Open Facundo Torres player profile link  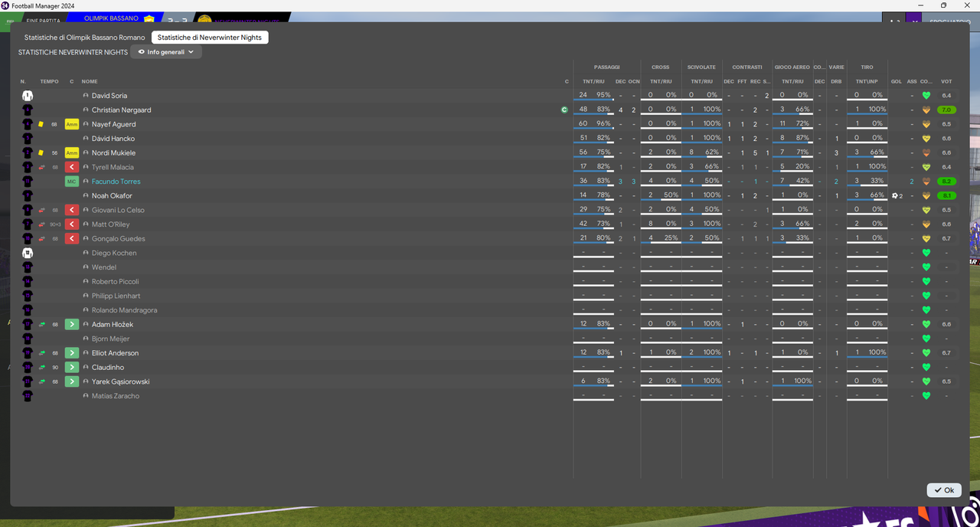click(116, 182)
